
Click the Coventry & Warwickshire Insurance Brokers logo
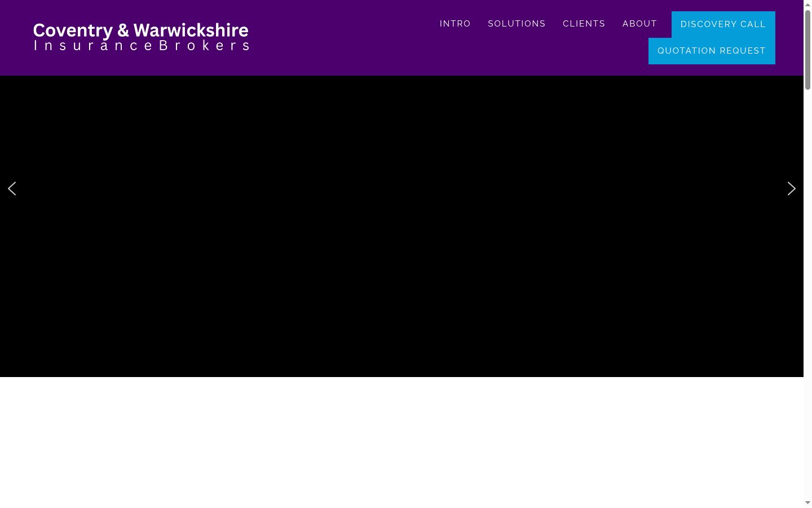pos(141,37)
